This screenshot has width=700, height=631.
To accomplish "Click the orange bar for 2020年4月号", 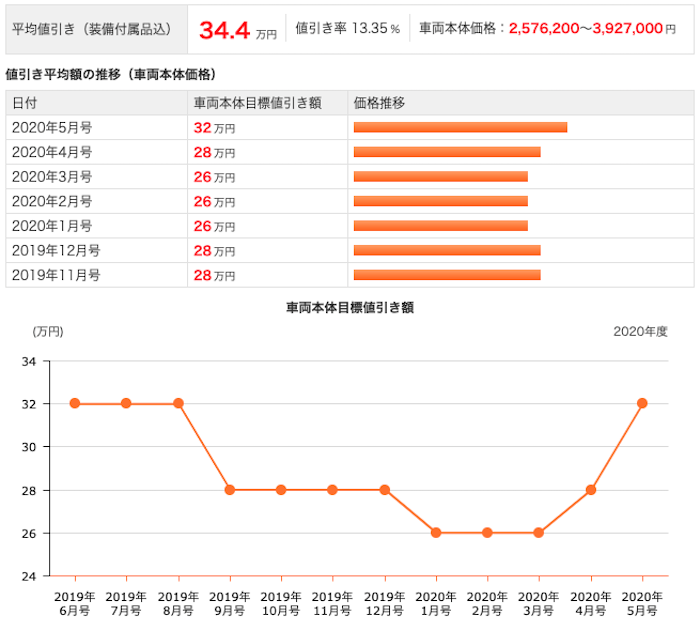I will (x=447, y=152).
